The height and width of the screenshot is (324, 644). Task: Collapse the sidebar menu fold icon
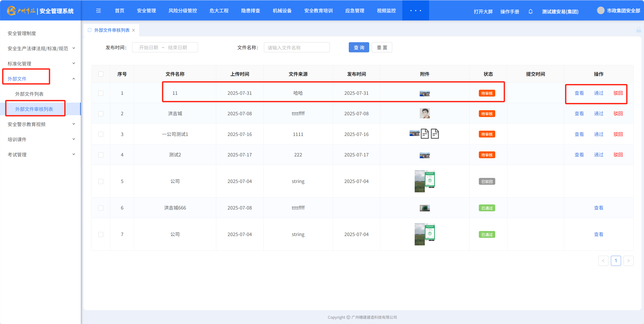98,11
